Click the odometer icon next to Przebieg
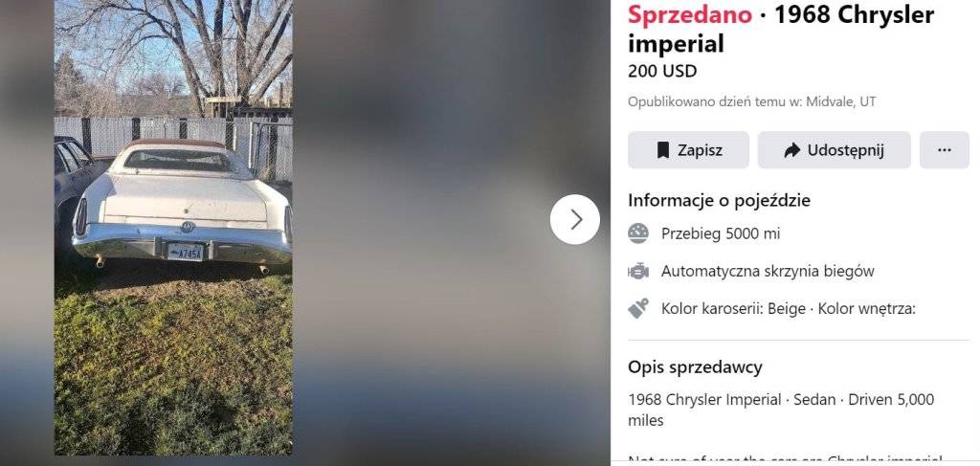The width and height of the screenshot is (980, 466). click(x=638, y=233)
